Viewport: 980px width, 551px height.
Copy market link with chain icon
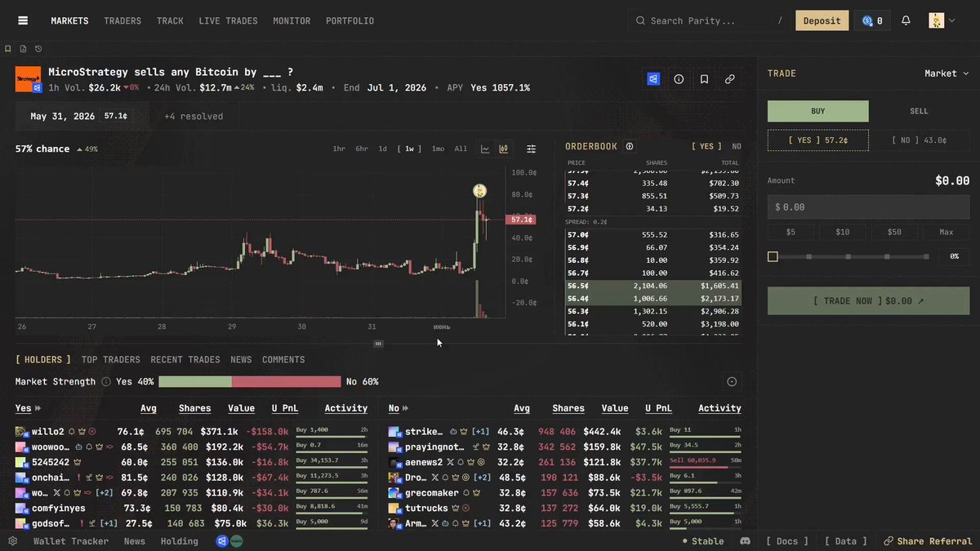(729, 79)
